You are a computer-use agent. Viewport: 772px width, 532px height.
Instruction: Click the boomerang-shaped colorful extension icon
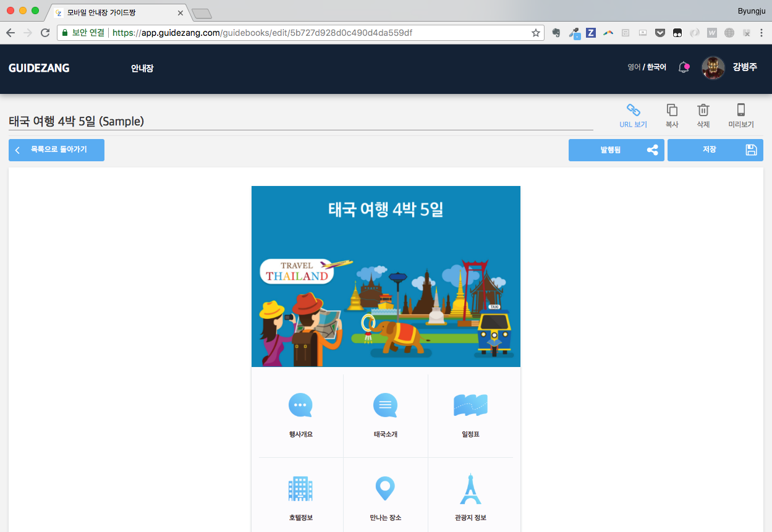[x=608, y=33]
